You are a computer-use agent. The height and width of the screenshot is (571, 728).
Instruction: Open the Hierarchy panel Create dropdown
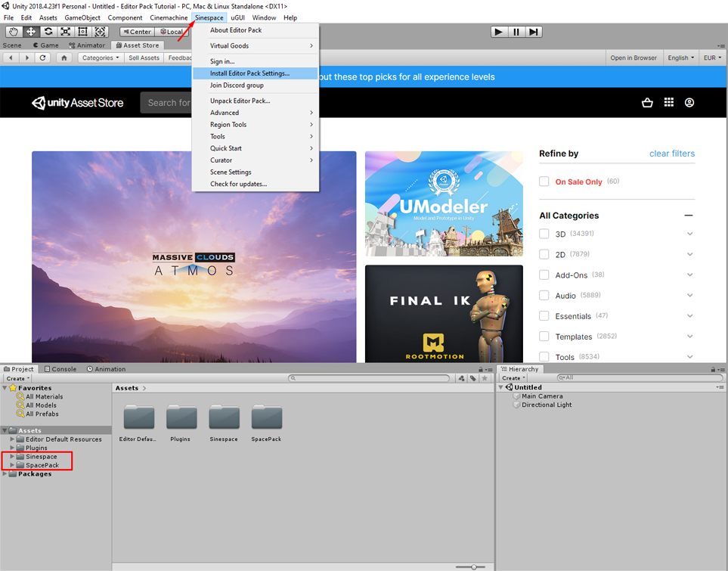[x=513, y=377]
